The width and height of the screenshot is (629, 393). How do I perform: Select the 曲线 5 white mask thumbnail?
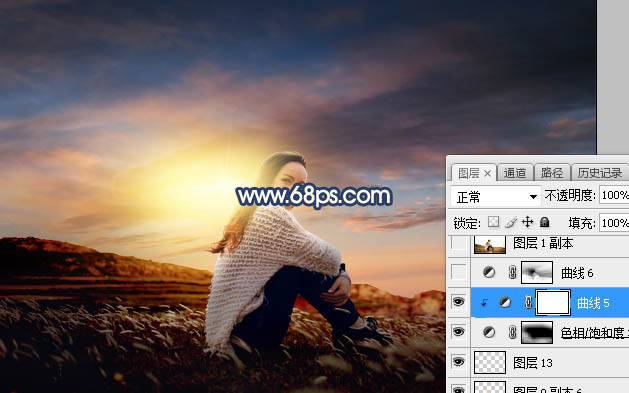click(x=553, y=302)
